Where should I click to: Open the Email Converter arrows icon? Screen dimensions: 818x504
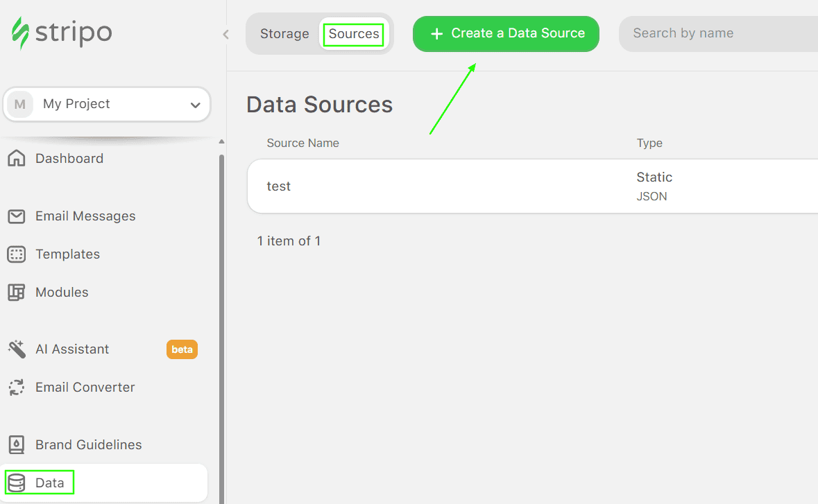(16, 388)
